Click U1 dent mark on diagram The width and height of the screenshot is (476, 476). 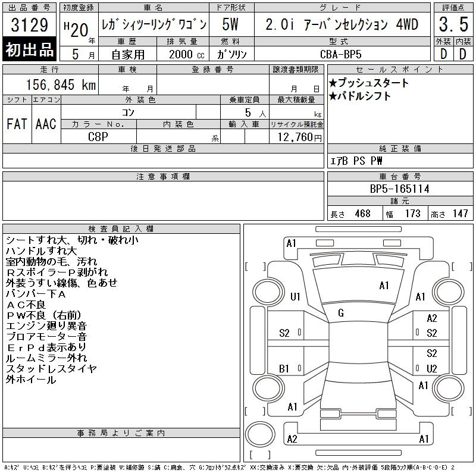coord(295,296)
